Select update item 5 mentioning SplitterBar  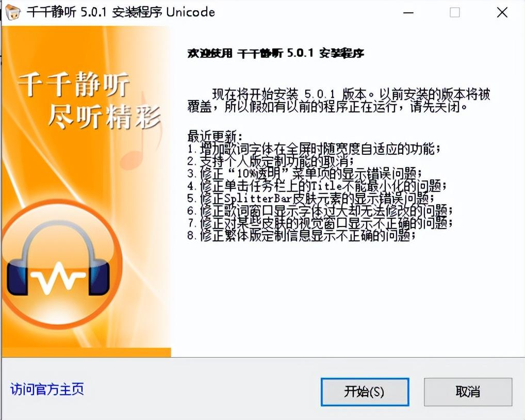(310, 198)
